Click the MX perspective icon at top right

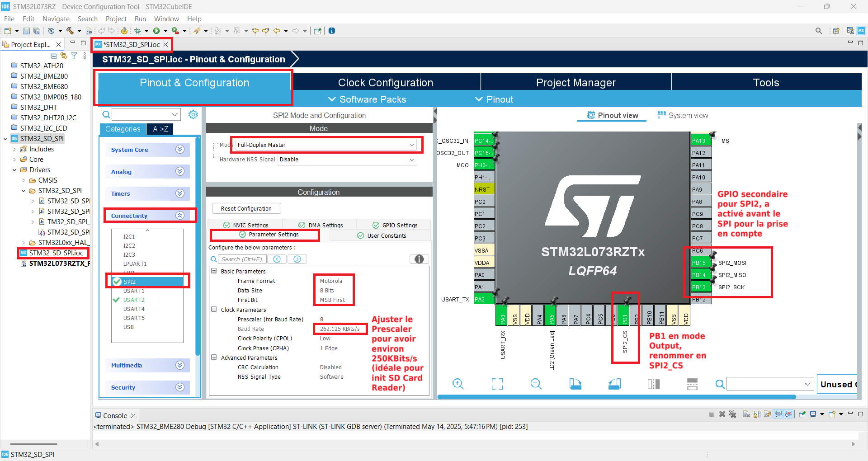pyautogui.click(x=861, y=31)
